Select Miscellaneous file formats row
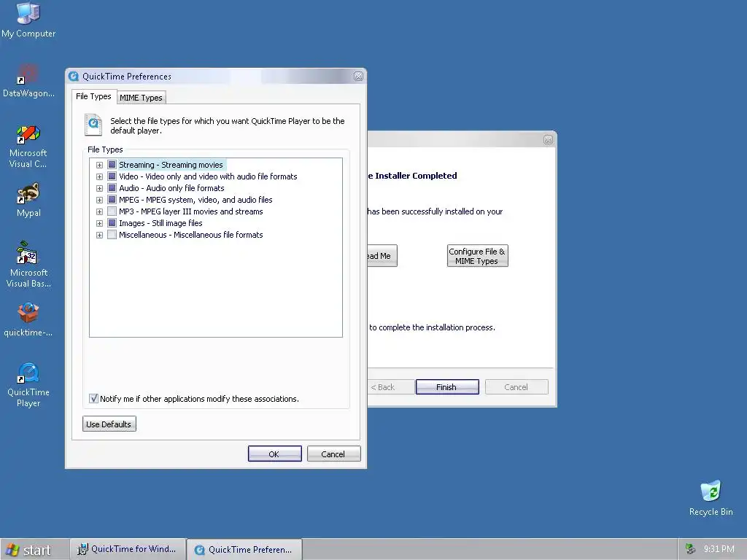Image resolution: width=747 pixels, height=560 pixels. (x=191, y=235)
